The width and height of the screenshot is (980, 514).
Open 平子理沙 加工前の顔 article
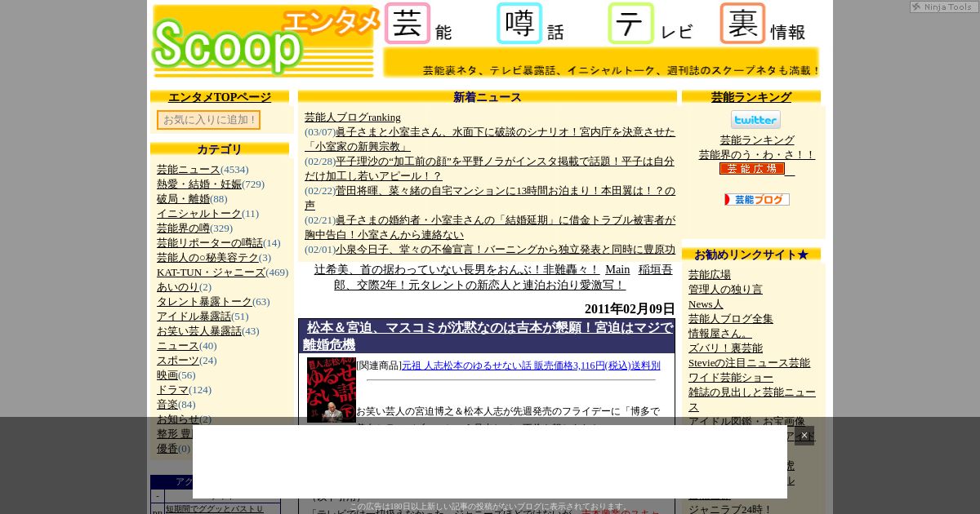[490, 169]
